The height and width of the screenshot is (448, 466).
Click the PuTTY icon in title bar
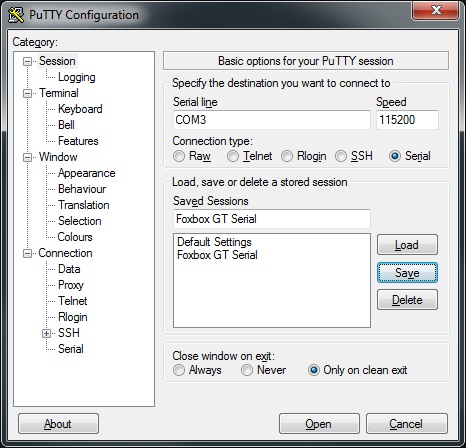16,15
